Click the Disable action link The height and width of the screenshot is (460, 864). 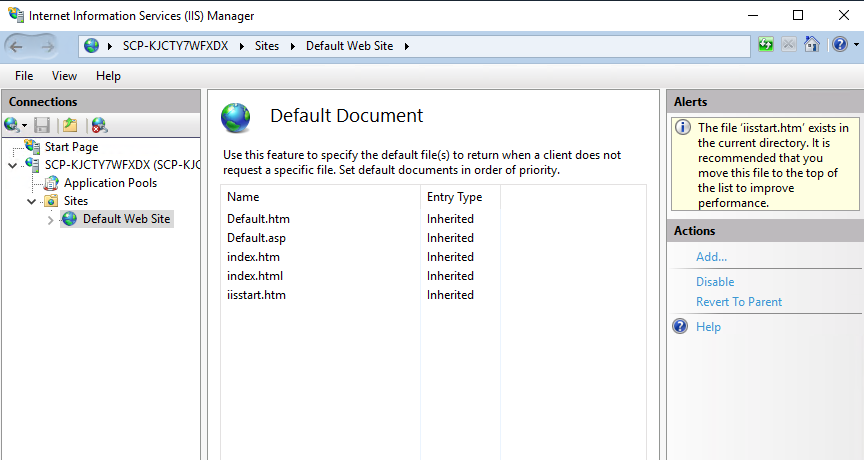point(715,282)
